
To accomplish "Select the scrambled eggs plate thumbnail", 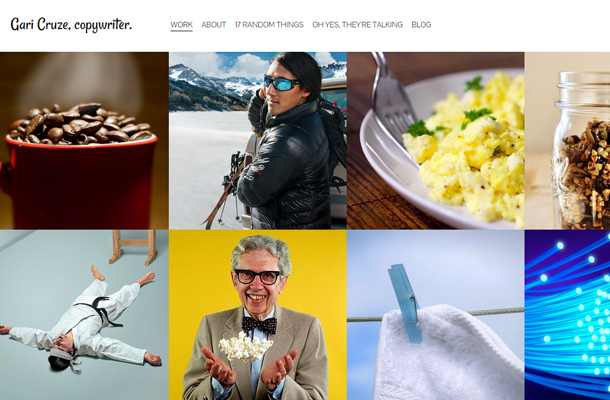I will (436, 140).
